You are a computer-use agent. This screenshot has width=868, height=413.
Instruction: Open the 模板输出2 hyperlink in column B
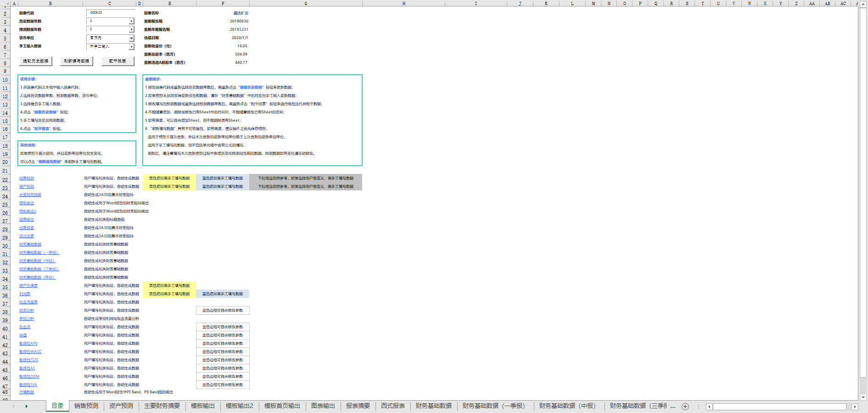click(x=28, y=212)
